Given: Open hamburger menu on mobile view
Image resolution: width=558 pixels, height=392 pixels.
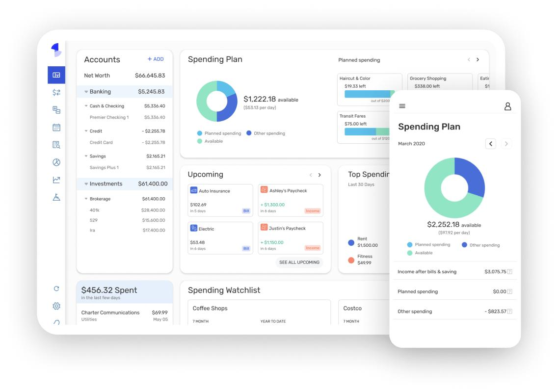Looking at the screenshot, I should (402, 106).
